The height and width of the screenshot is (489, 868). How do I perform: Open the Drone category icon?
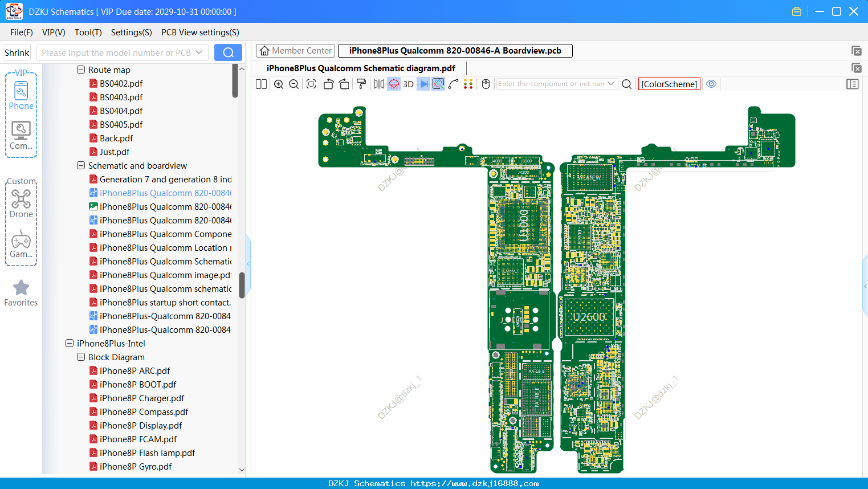[x=21, y=203]
